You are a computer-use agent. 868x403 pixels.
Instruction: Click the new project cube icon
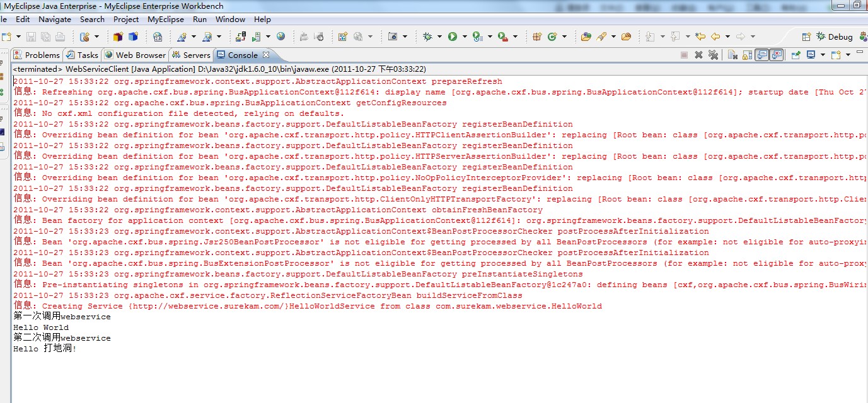[117, 37]
